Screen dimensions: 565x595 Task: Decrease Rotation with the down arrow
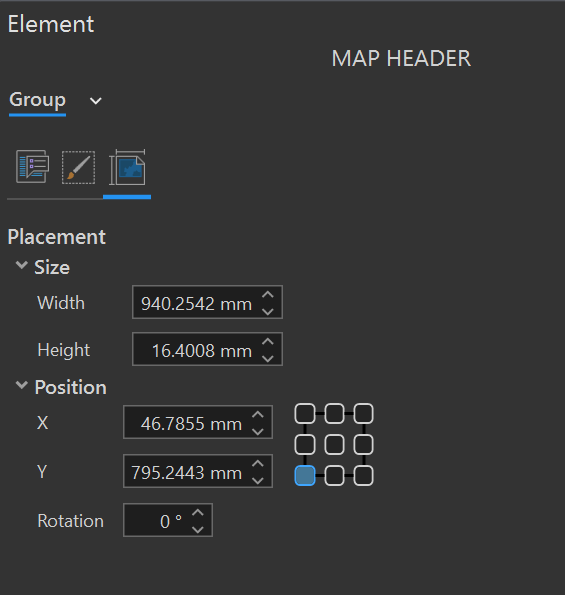(198, 529)
